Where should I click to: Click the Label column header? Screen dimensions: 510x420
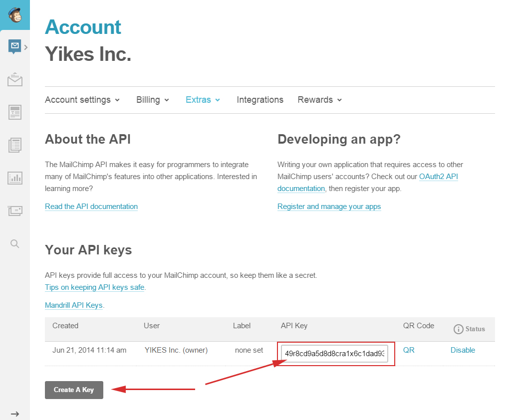click(242, 326)
